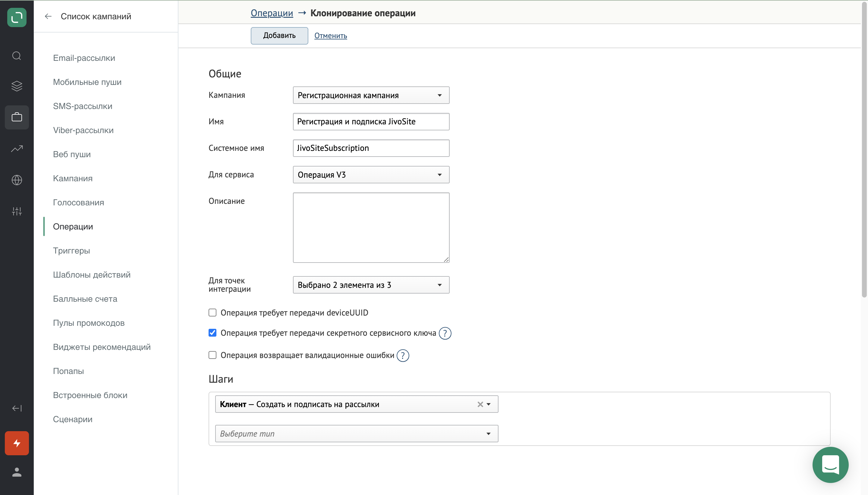Open SMS-рассылки menu item

coord(83,106)
